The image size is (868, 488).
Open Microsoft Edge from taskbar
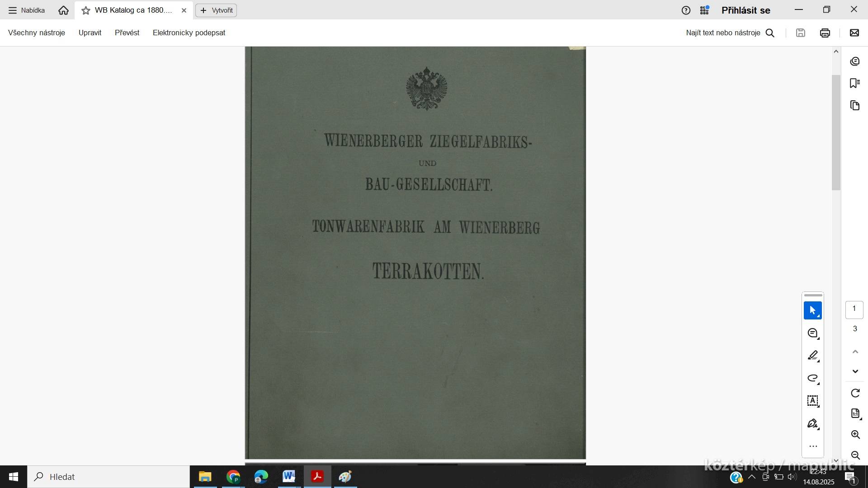click(261, 477)
